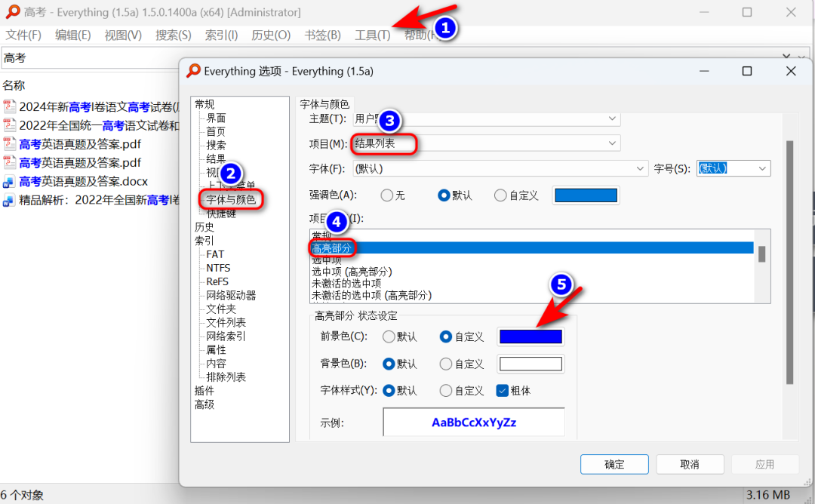Click the Everything app icon in main window title
The width and height of the screenshot is (815, 504).
point(13,11)
